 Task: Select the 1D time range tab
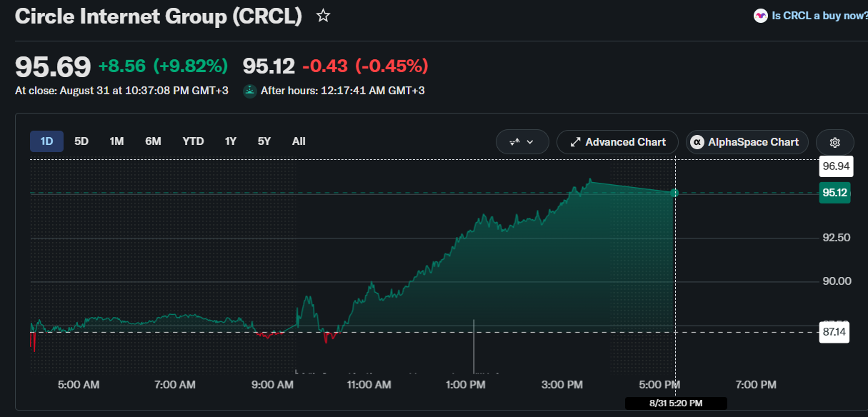tap(46, 141)
